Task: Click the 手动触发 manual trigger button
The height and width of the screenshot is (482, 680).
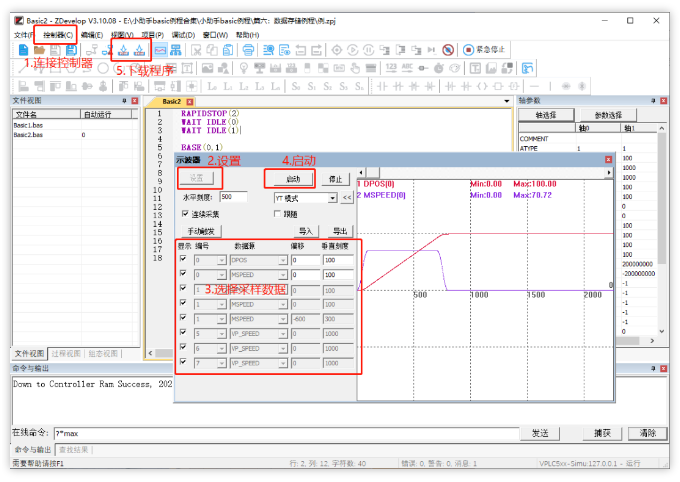Action: (x=201, y=231)
